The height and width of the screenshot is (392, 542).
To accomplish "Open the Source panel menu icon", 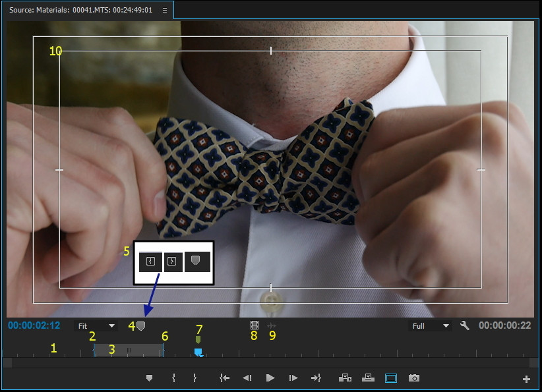I will (165, 10).
